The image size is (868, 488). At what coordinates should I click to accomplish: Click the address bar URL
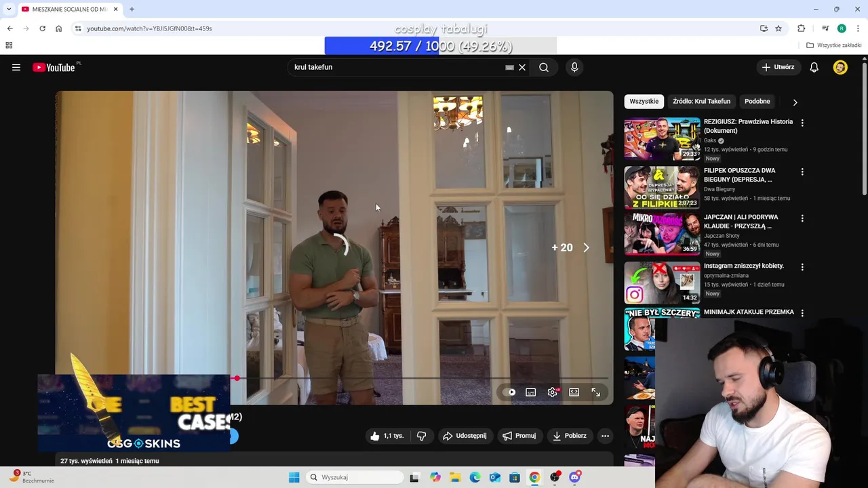point(149,28)
